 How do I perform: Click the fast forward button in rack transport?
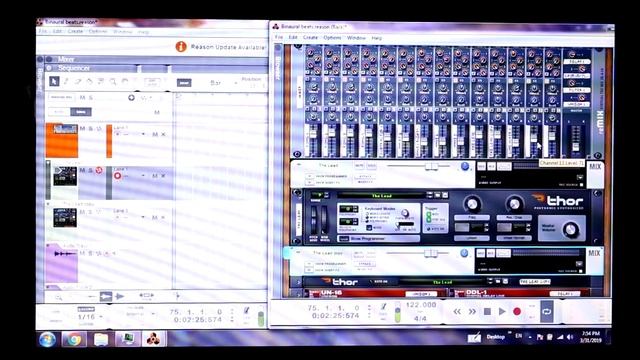coord(472,311)
